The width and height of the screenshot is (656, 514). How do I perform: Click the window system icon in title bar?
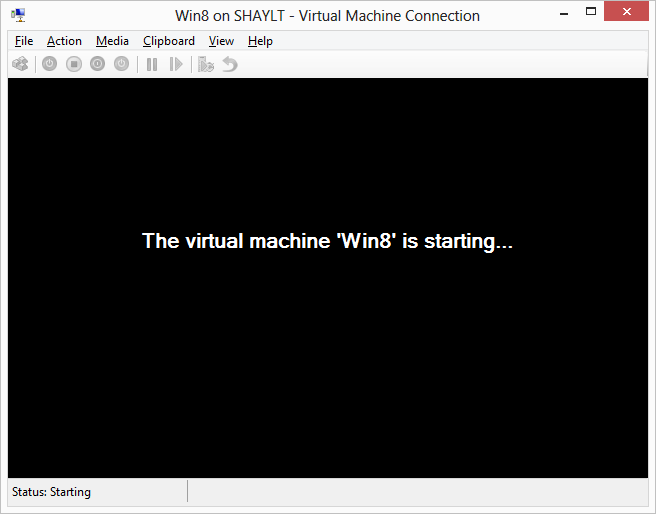point(19,15)
